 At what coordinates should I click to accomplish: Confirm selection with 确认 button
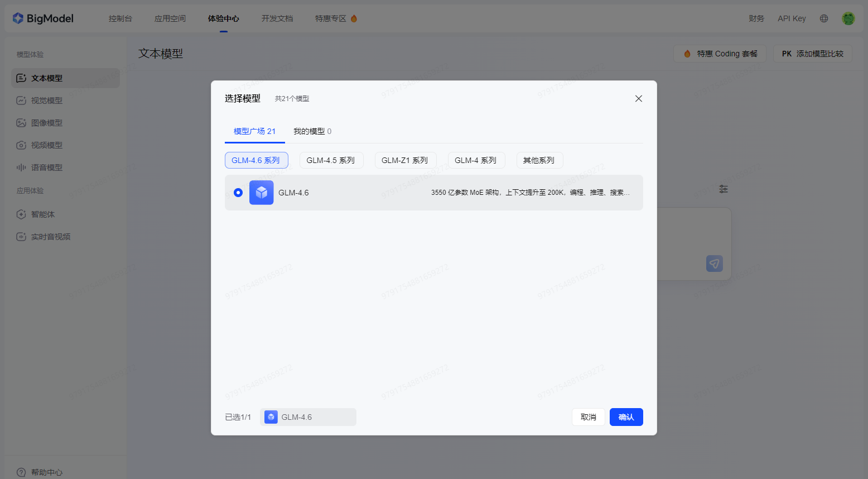click(x=626, y=417)
